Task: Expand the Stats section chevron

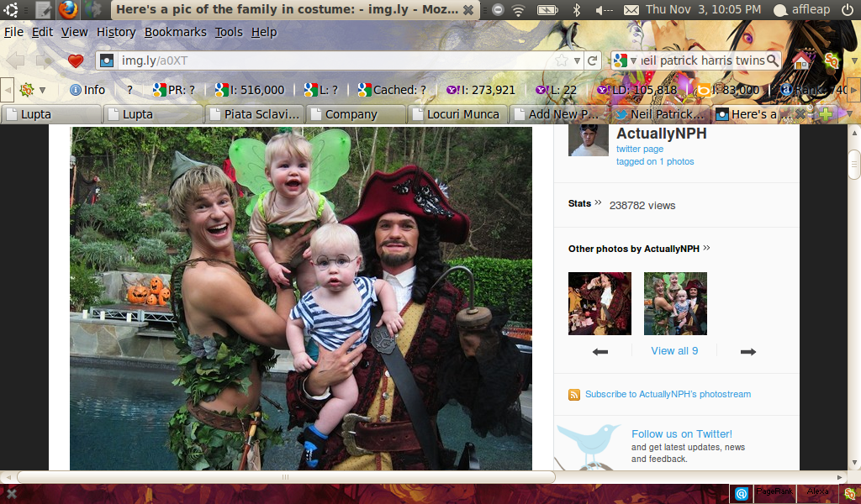Action: (x=598, y=202)
